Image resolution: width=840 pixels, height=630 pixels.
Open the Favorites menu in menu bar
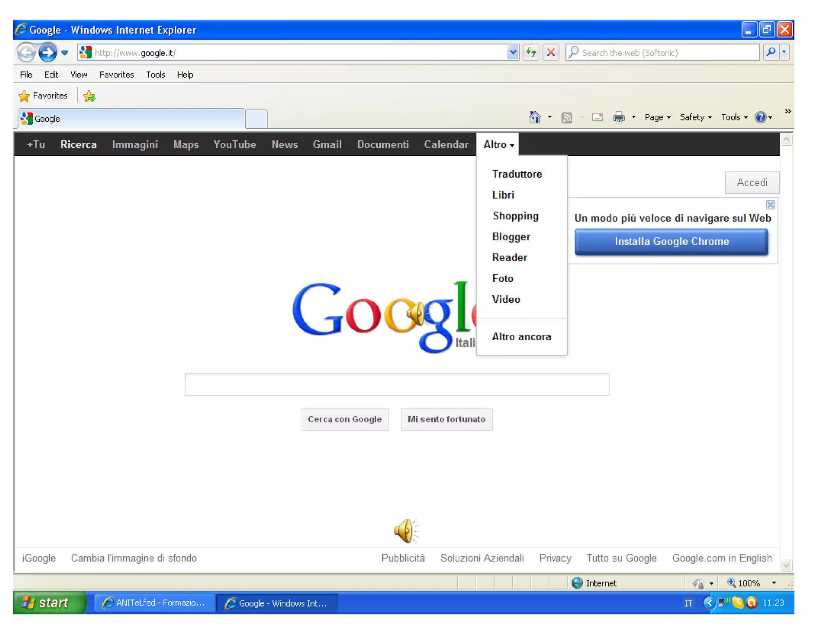(x=116, y=75)
